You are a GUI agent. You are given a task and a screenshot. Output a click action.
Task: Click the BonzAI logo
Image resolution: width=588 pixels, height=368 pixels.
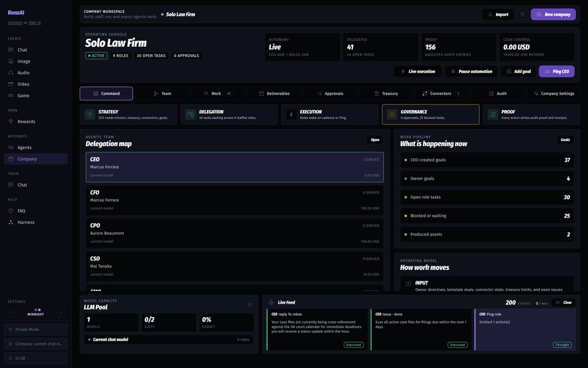[16, 13]
